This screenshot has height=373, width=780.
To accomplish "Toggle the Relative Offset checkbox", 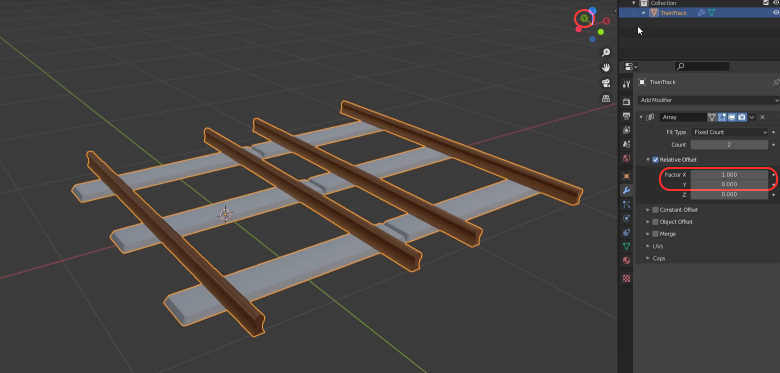I will click(x=655, y=160).
